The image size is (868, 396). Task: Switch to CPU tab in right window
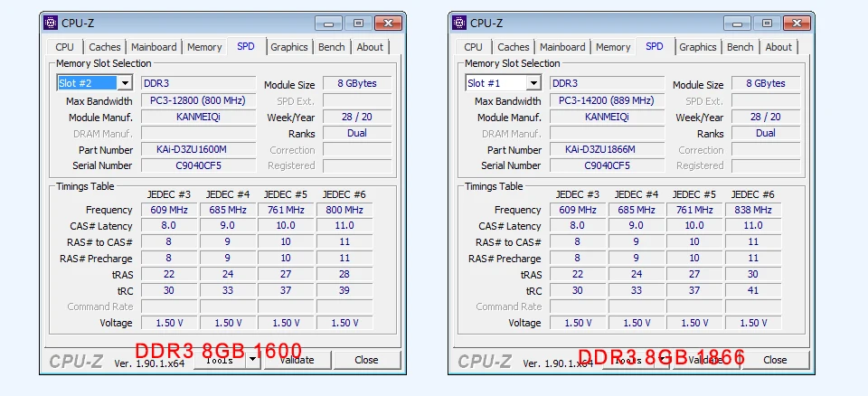coord(473,47)
